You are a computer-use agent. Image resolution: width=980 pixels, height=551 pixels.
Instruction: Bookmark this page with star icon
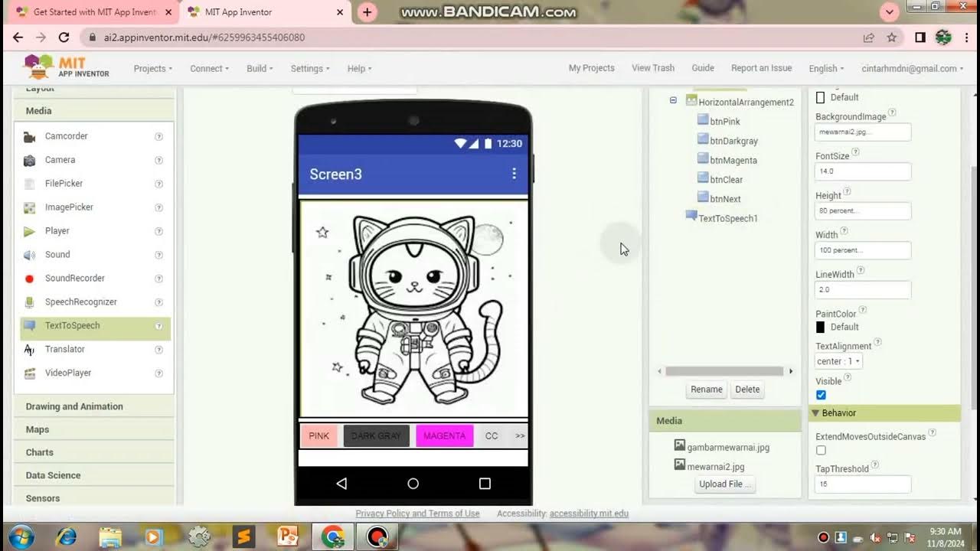892,37
